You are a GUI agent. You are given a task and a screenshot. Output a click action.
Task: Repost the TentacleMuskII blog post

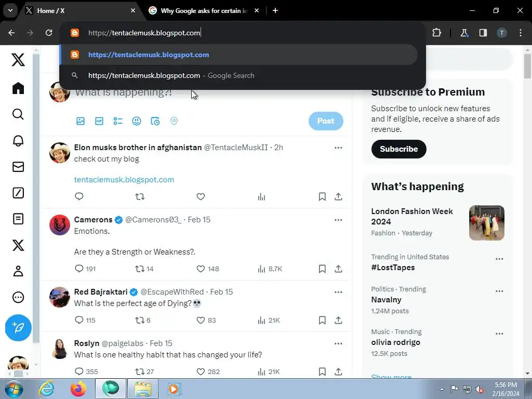(x=140, y=196)
